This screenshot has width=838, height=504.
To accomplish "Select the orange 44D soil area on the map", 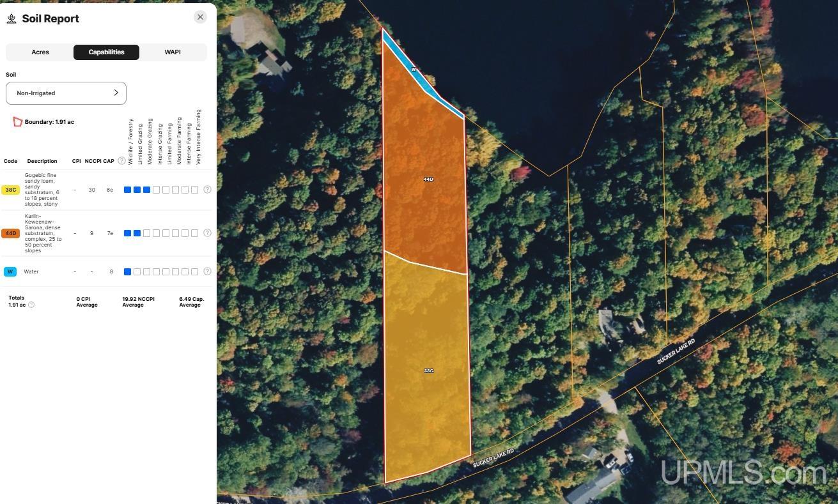I will 428,179.
